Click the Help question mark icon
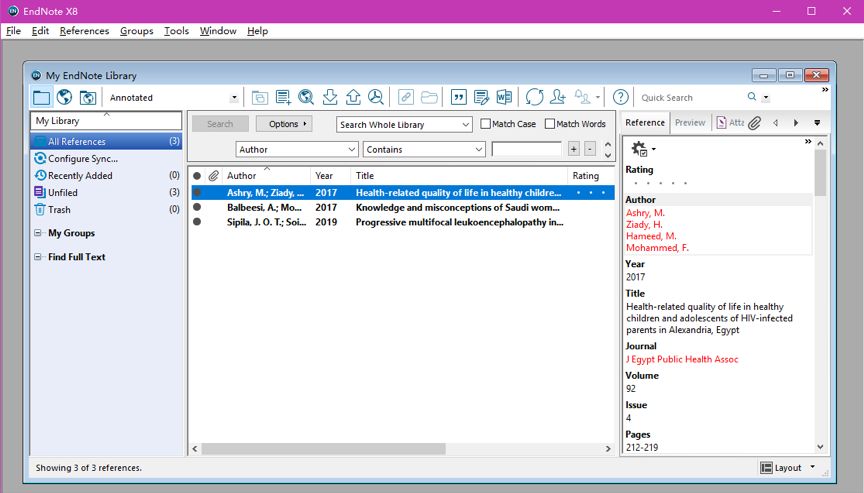This screenshot has width=864, height=493. 620,97
